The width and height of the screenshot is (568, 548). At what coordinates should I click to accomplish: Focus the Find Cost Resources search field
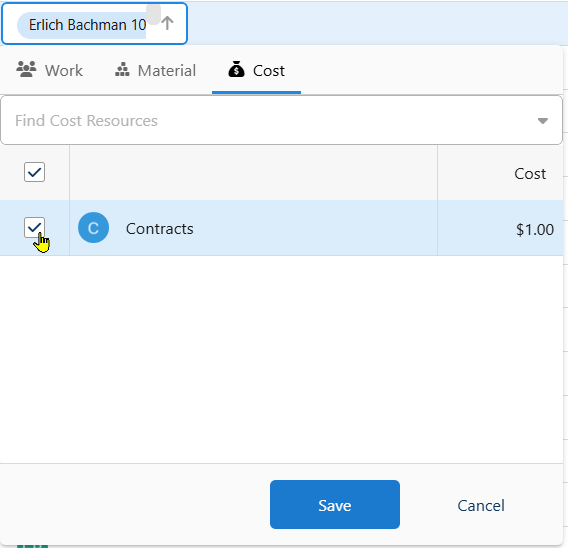(x=281, y=120)
